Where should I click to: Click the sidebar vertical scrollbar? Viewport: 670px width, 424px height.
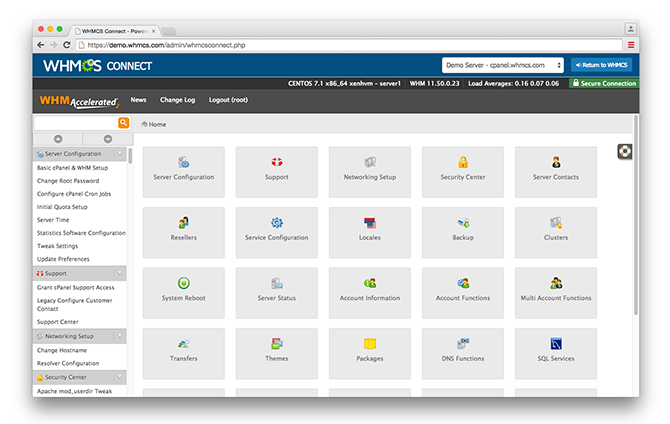[130, 156]
